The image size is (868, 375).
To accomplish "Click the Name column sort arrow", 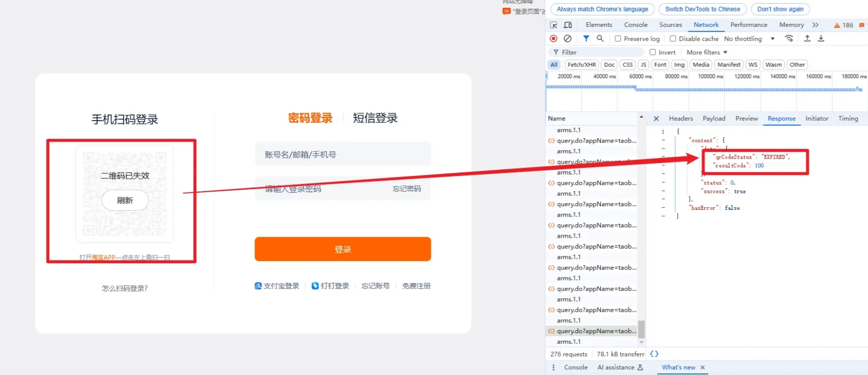I will (641, 117).
